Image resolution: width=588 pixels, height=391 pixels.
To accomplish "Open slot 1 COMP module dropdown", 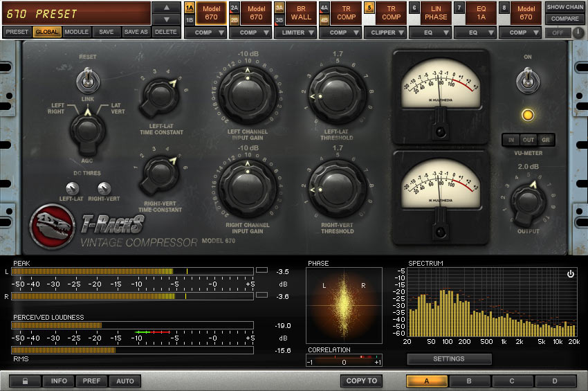I will (205, 33).
